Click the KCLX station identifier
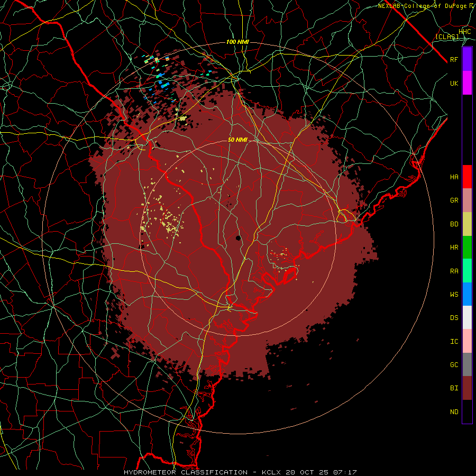 click(x=271, y=472)
